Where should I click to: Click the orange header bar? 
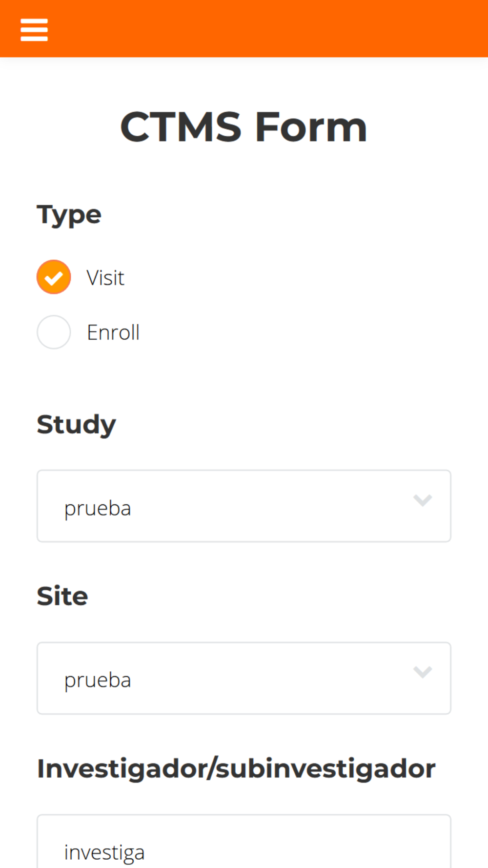(x=268, y=29)
